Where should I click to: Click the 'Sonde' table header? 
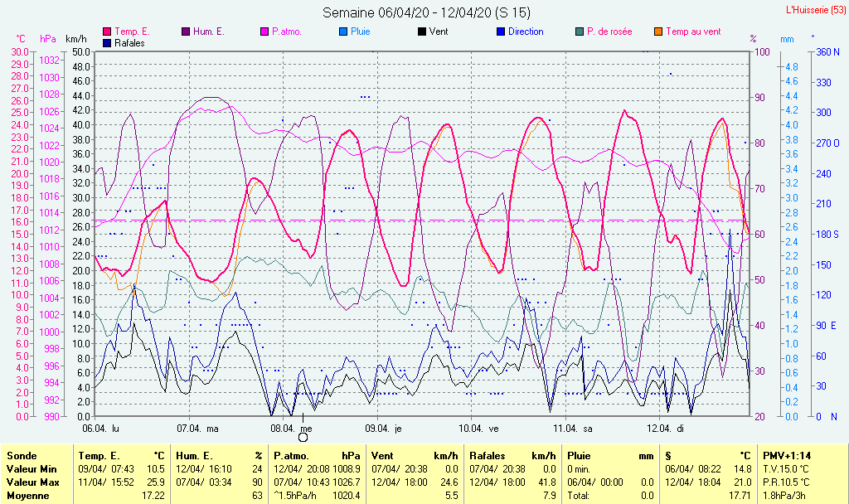tap(22, 456)
